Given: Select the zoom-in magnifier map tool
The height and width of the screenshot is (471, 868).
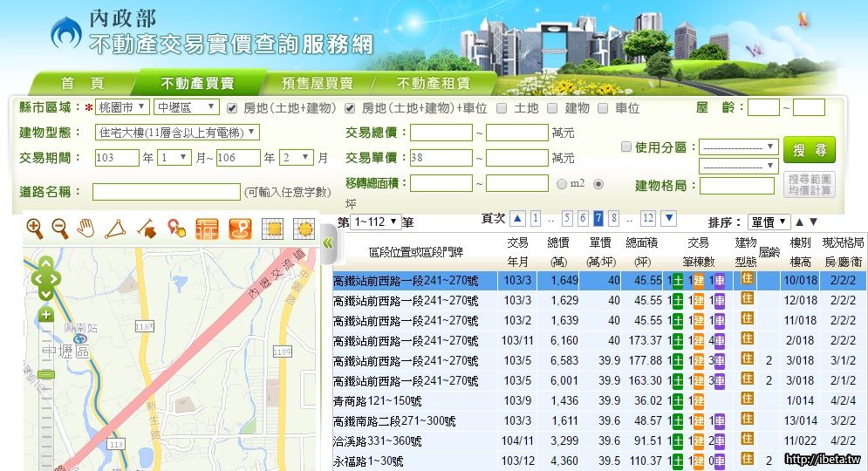Looking at the screenshot, I should [x=34, y=229].
